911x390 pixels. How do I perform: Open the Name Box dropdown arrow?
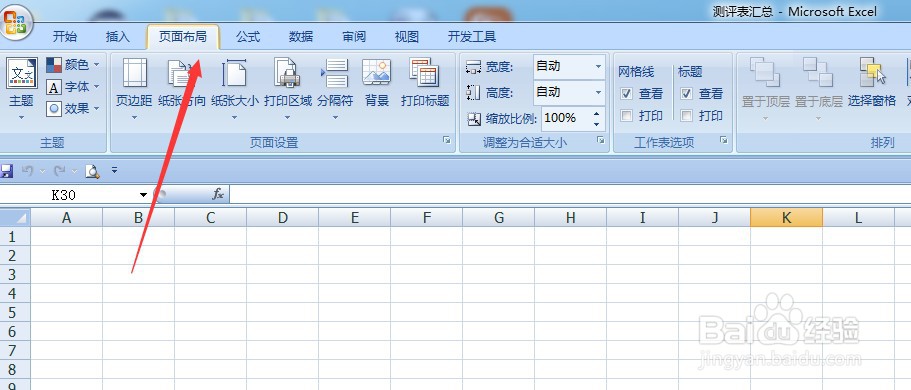[143, 195]
